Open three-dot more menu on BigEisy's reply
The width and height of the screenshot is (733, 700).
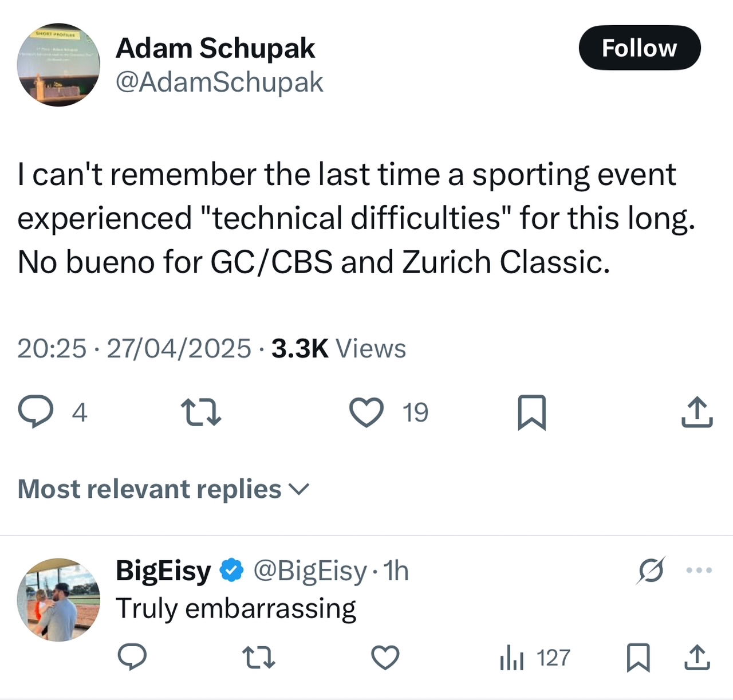[699, 570]
